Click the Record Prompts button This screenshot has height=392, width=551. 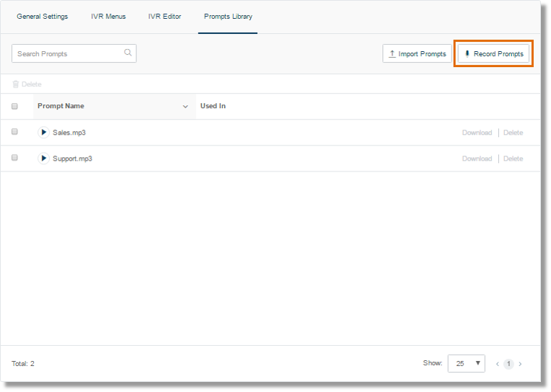(x=494, y=54)
